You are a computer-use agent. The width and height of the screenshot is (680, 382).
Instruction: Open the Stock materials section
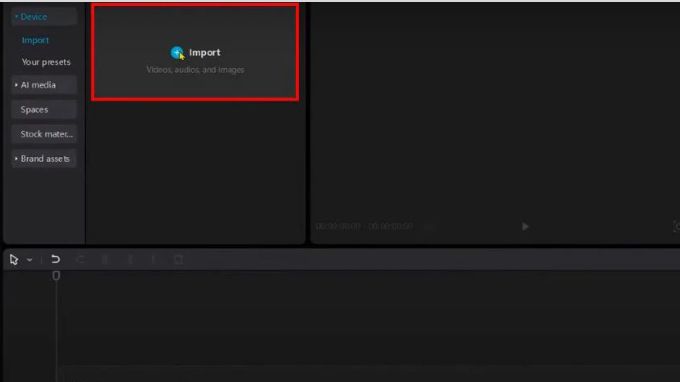click(x=44, y=134)
